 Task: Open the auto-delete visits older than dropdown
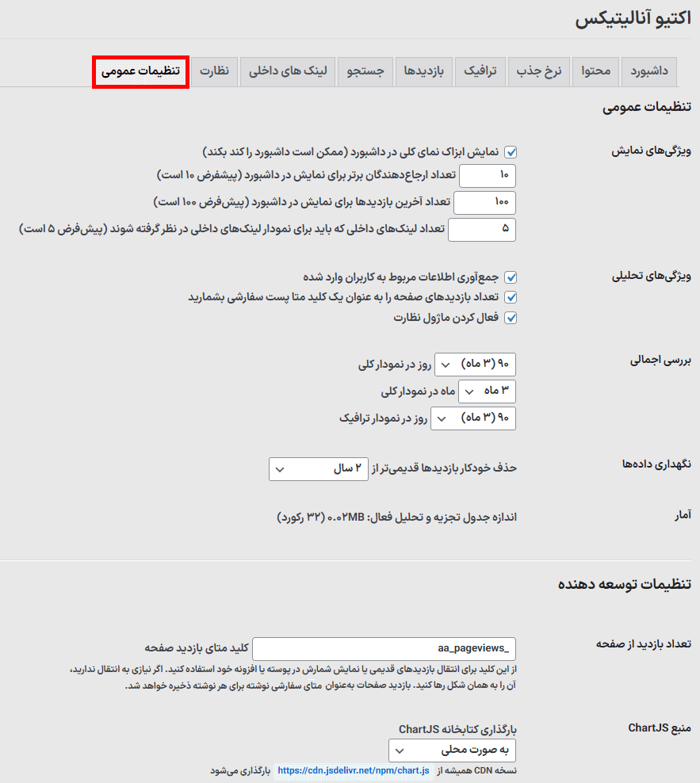(x=319, y=468)
